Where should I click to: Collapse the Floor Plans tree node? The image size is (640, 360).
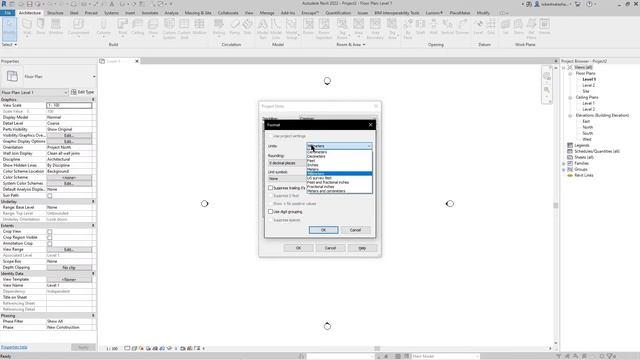point(570,73)
